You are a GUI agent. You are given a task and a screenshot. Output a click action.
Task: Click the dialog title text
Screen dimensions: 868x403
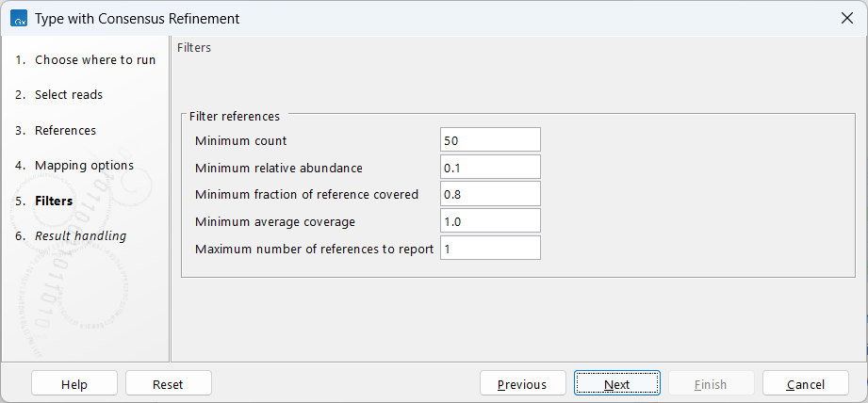point(138,19)
